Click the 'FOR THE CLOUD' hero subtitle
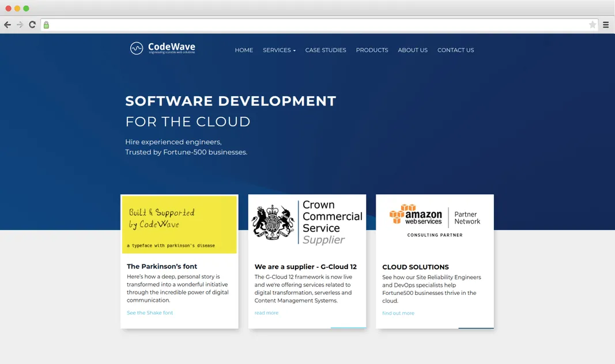The height and width of the screenshot is (364, 615). 188,122
